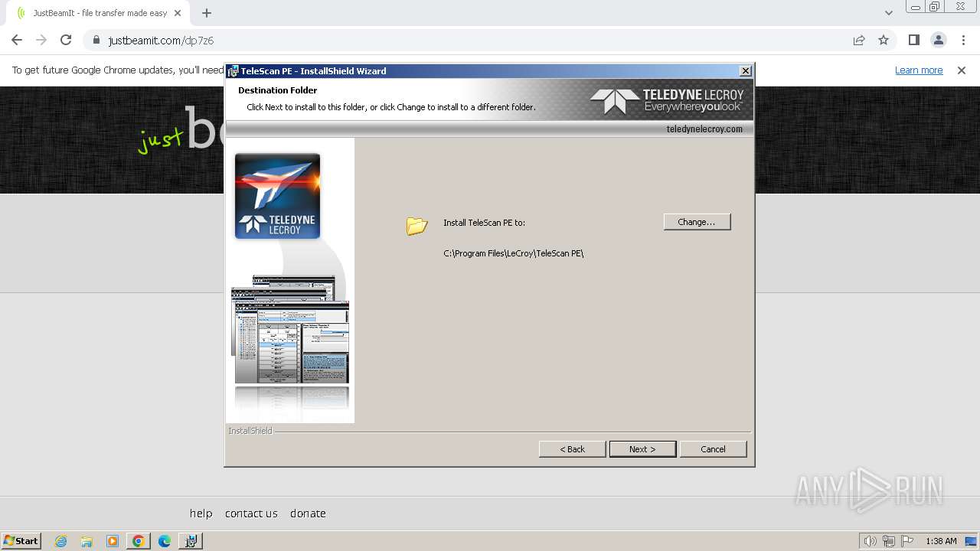The width and height of the screenshot is (980, 551).
Task: Click the address bar with justbeamit.com/dp7z6
Action: tap(490, 40)
